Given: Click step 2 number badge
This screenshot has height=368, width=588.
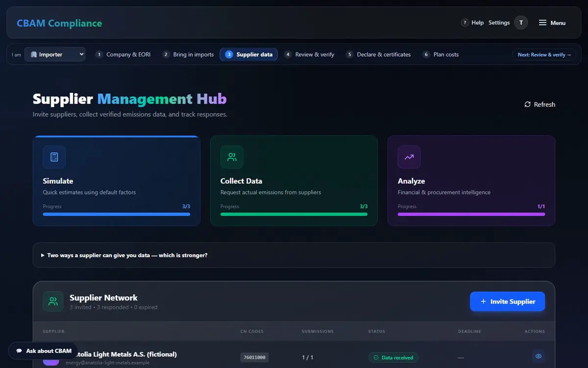Looking at the screenshot, I should (166, 54).
